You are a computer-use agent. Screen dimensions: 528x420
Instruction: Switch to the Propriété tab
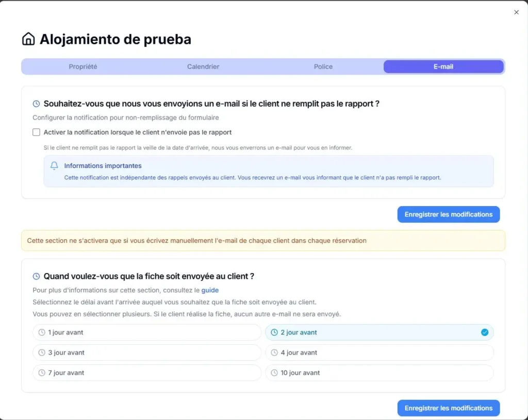[82, 66]
